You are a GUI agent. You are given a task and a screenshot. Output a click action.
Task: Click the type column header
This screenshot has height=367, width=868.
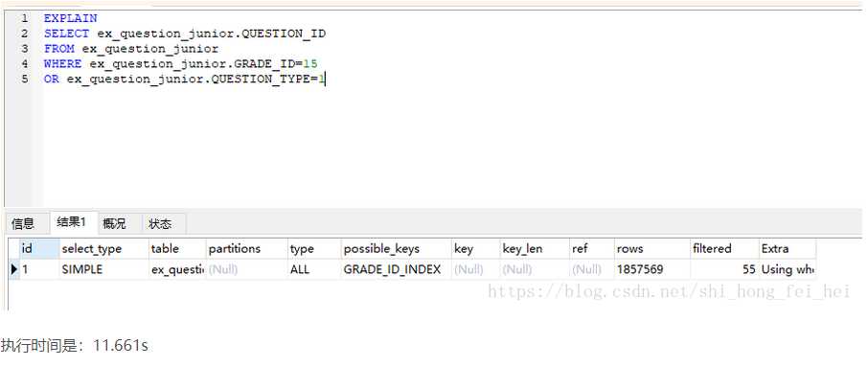pyautogui.click(x=314, y=249)
